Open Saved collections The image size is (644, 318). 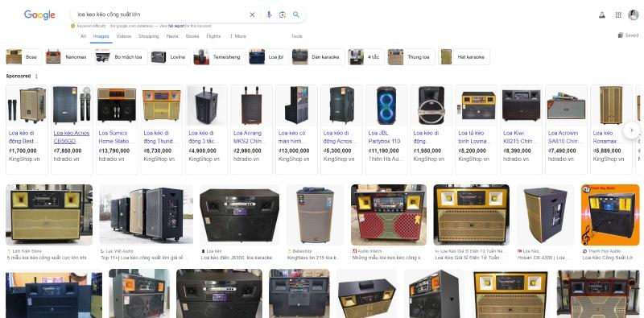tap(629, 35)
